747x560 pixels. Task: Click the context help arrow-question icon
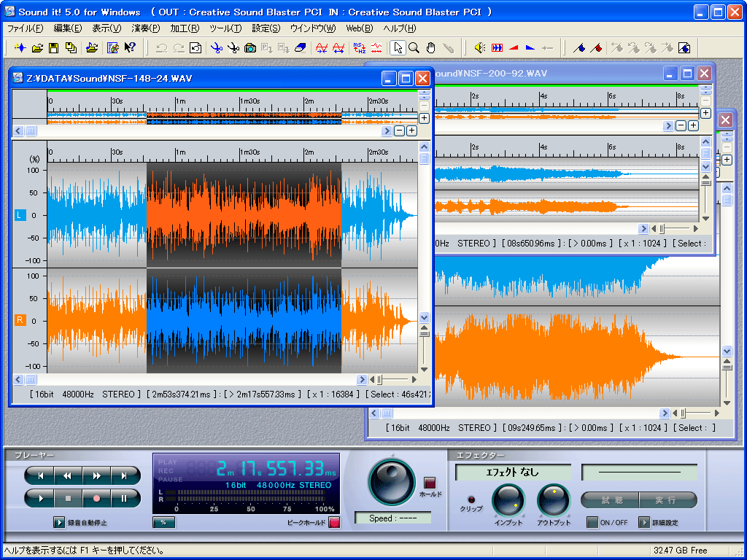(130, 47)
